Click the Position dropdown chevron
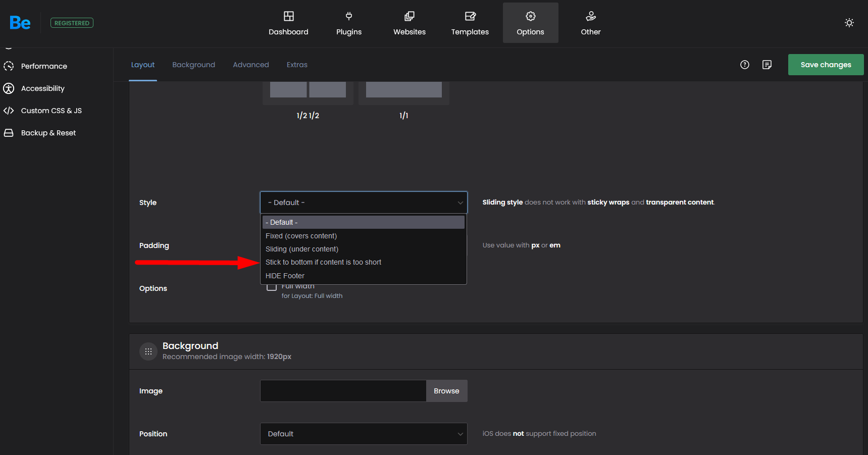 [x=460, y=434]
